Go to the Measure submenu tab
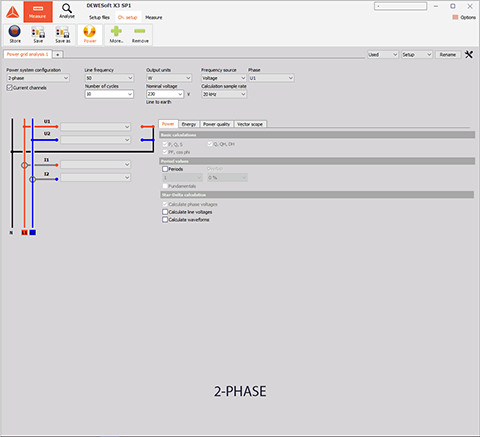Viewport: 480px width, 437px height. 154,17
